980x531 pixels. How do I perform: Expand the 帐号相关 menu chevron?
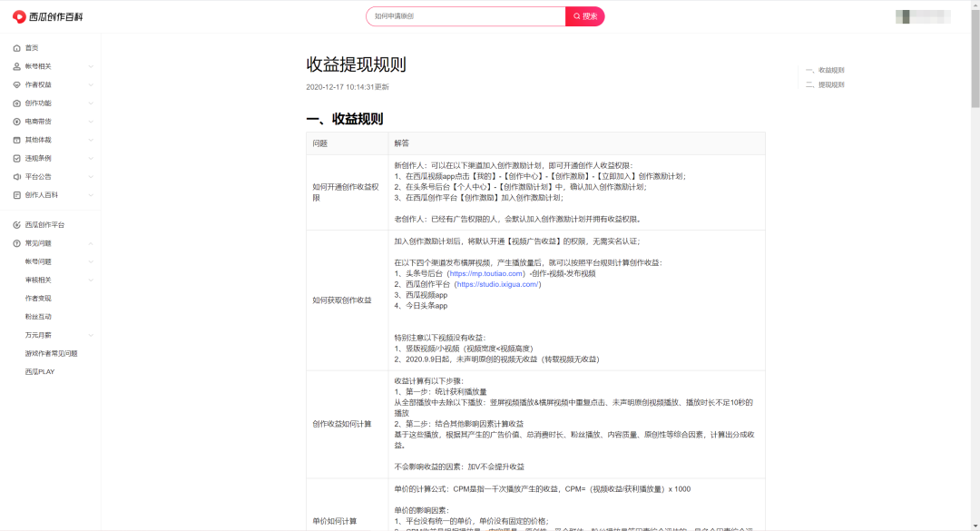[x=91, y=66]
